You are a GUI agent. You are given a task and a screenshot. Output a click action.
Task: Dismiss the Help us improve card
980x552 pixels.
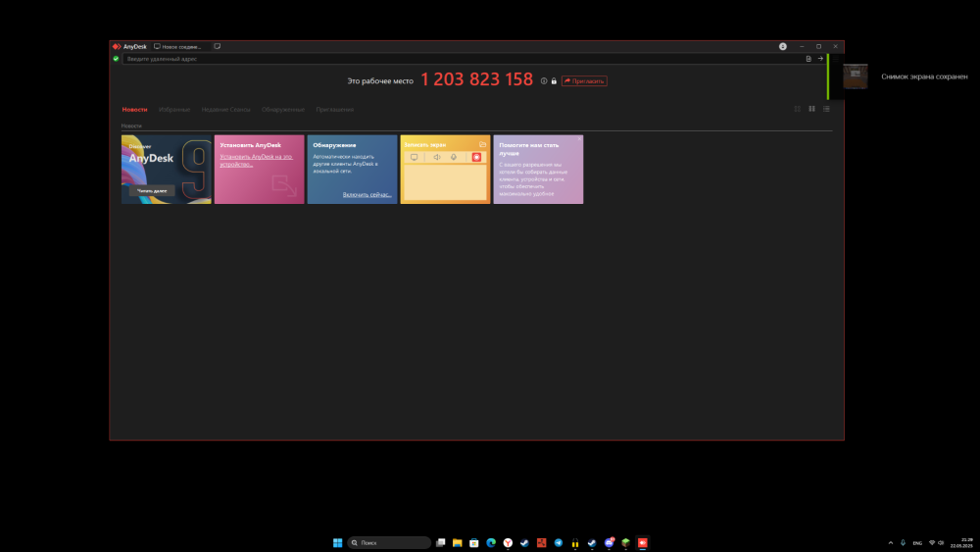click(x=579, y=139)
